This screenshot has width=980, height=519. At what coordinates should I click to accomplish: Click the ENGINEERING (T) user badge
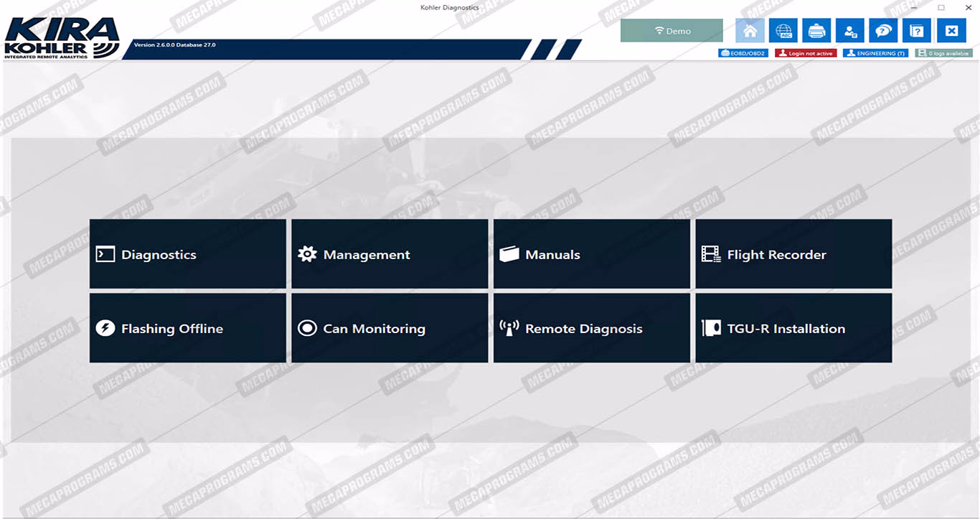[875, 53]
